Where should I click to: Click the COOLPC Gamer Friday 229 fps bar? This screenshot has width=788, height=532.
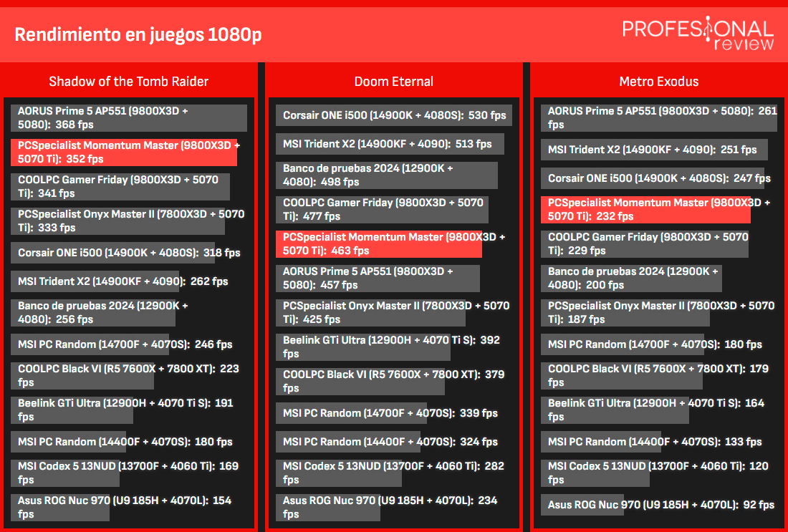click(645, 243)
